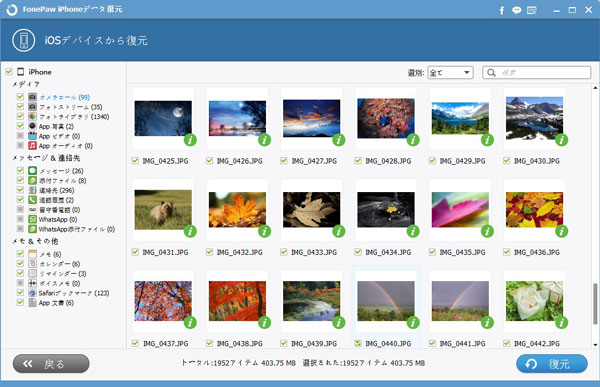Click the WhatsApp添付ファイル icon
Viewport: 600px width, 387px height.
(33, 229)
